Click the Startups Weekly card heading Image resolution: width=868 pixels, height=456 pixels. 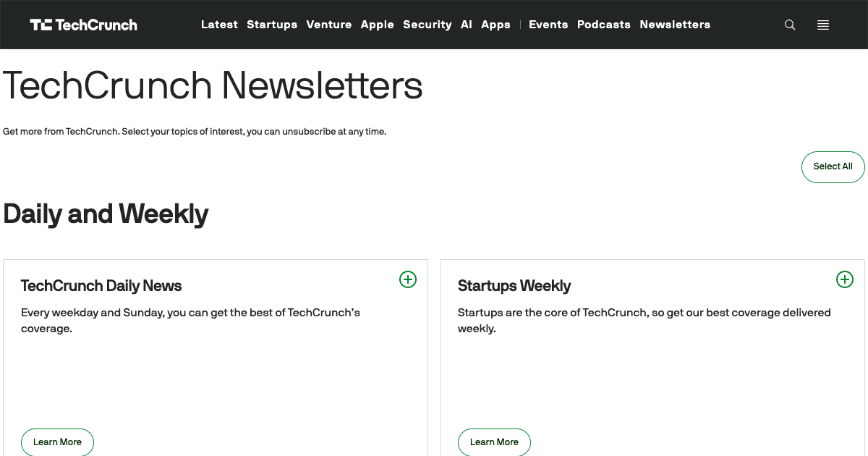(514, 286)
